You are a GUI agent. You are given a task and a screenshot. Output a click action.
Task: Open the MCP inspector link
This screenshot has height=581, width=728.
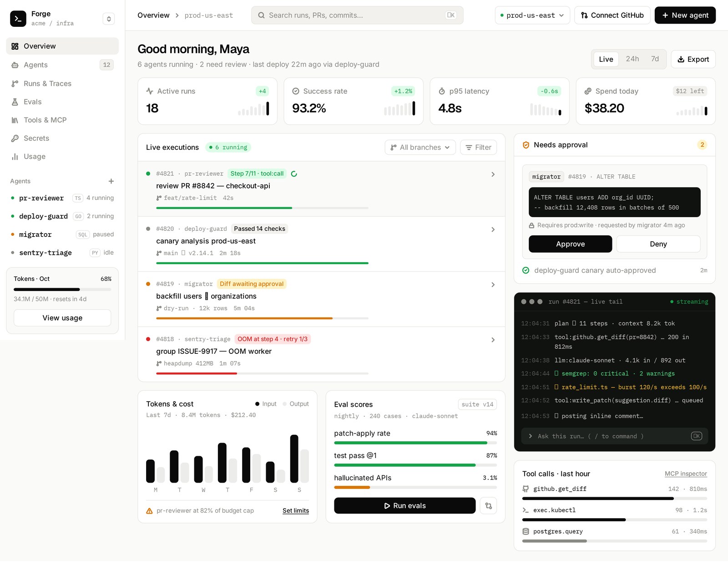pyautogui.click(x=686, y=474)
